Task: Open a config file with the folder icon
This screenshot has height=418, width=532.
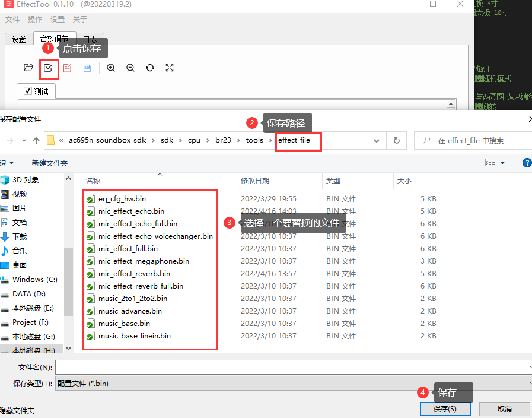Action: [x=28, y=68]
